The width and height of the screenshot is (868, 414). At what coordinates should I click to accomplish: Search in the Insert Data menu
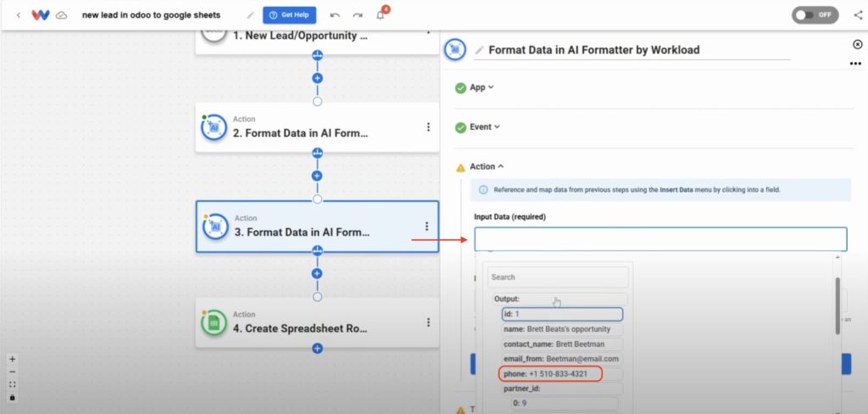coord(558,277)
